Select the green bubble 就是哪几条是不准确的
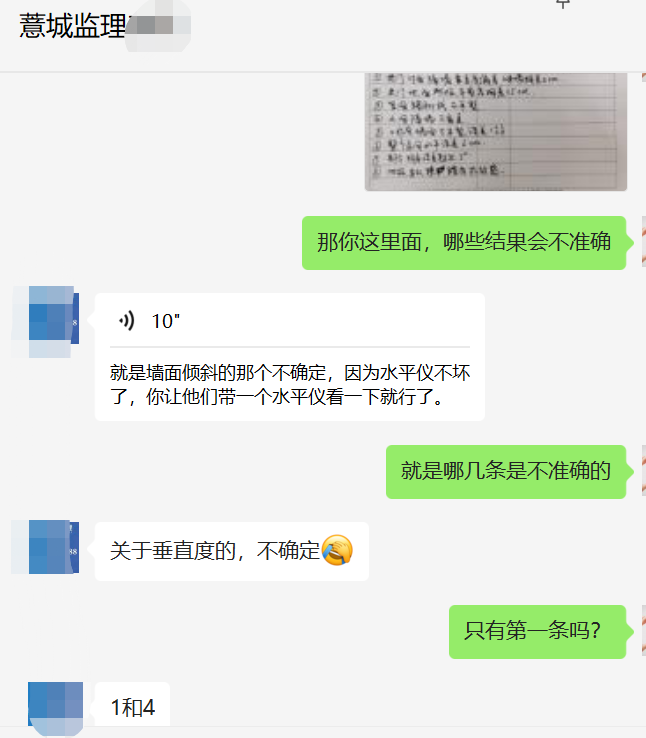The width and height of the screenshot is (646, 738). coord(506,472)
